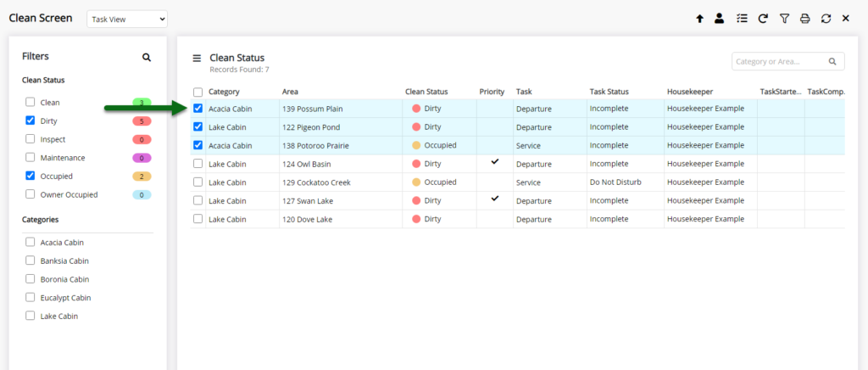Click the purple Maintenance count badge

142,158
